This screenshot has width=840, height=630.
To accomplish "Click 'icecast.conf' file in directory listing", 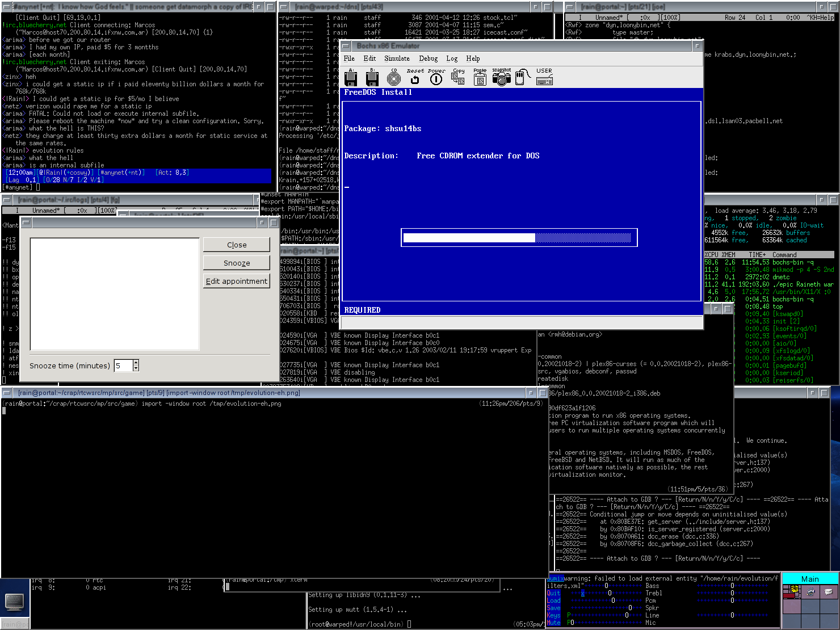I will click(x=505, y=32).
